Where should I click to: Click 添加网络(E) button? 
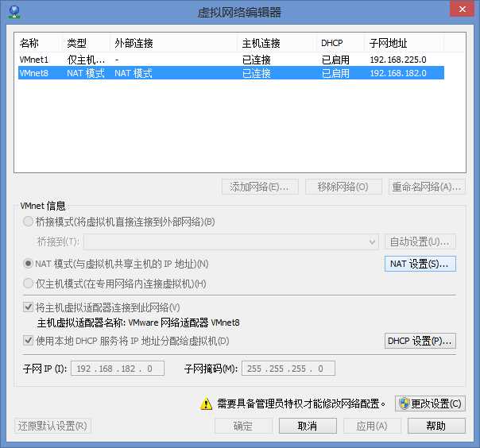[260, 187]
